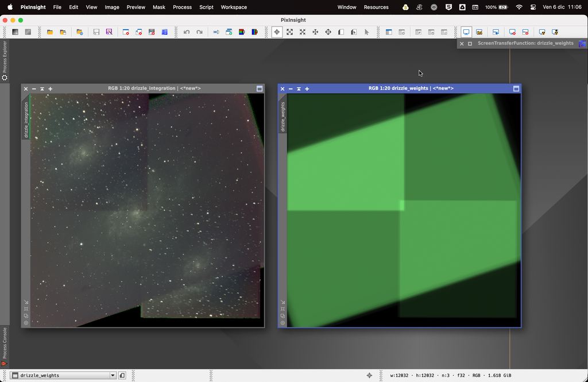Click the square icon on drizzle_integration titlebar
Screen dimensions: 588x382
(x=260, y=88)
